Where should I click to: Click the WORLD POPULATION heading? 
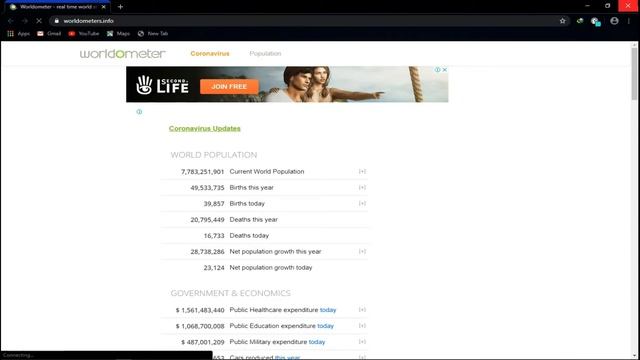click(x=214, y=155)
